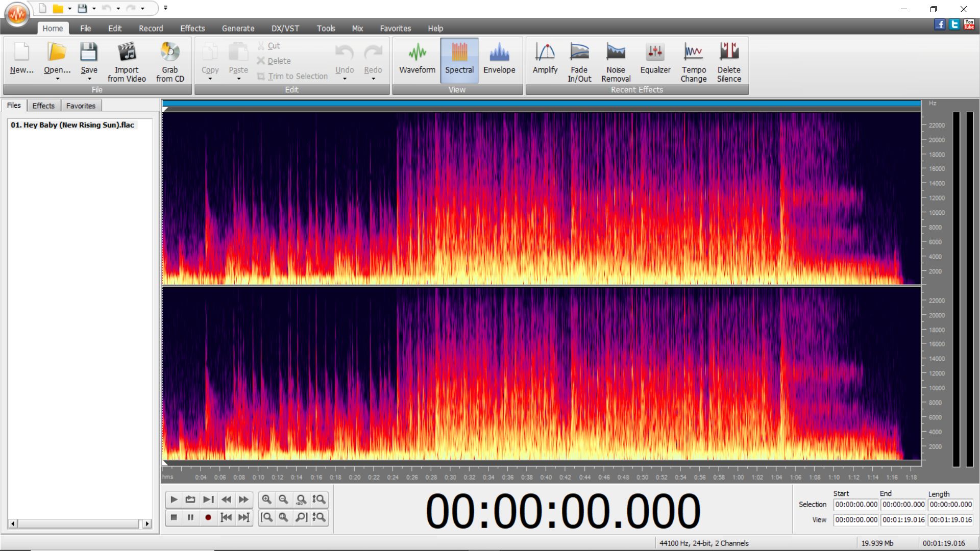Click the vertical zoom in magnifier
The width and height of the screenshot is (980, 551).
(x=319, y=499)
